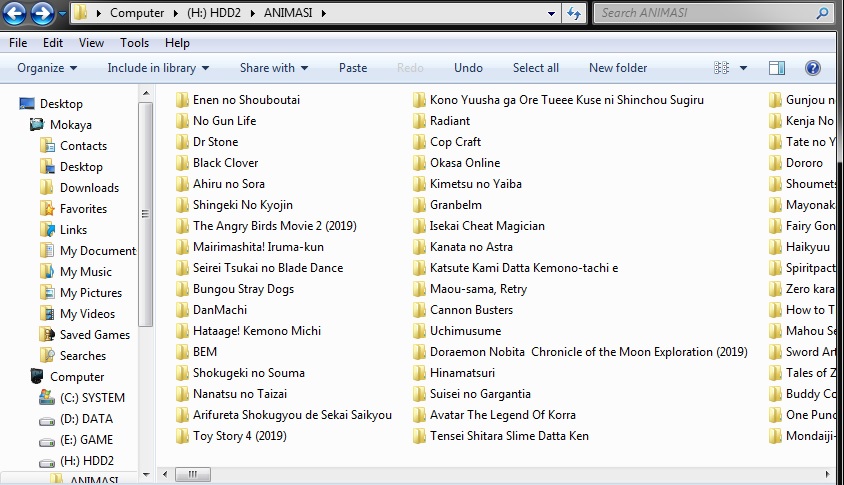The image size is (844, 485).
Task: Select (E:) GAME drive
Action: (86, 439)
